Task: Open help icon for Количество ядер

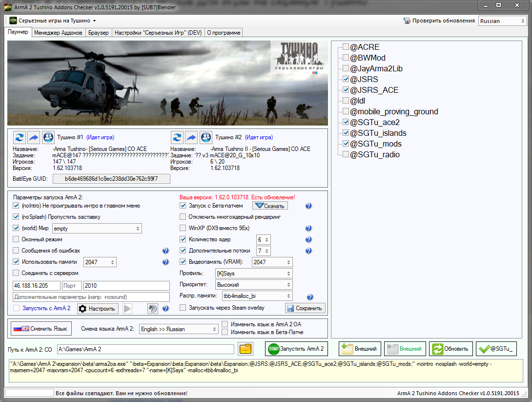Action: pos(308,239)
